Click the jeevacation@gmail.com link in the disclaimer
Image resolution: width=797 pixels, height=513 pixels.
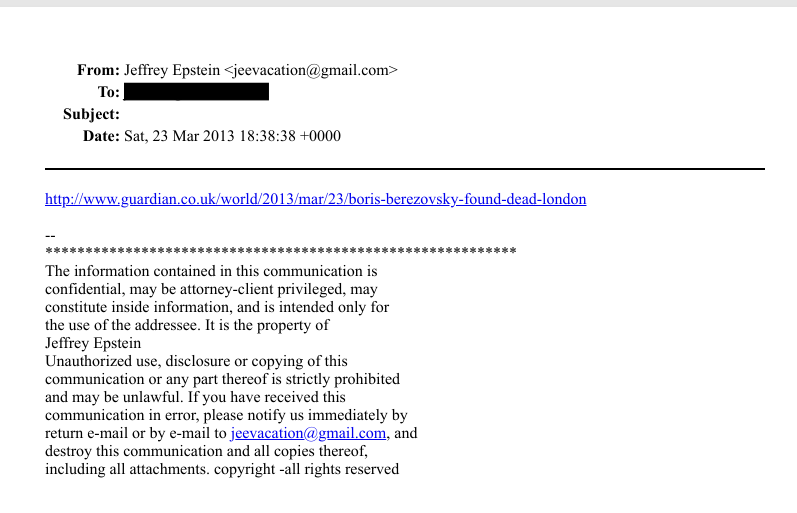tap(308, 434)
